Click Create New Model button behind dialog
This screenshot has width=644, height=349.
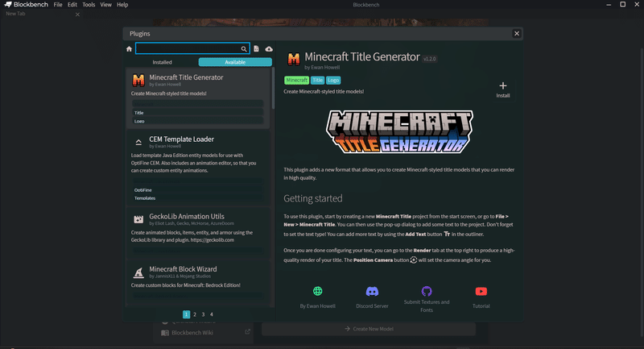pyautogui.click(x=369, y=329)
